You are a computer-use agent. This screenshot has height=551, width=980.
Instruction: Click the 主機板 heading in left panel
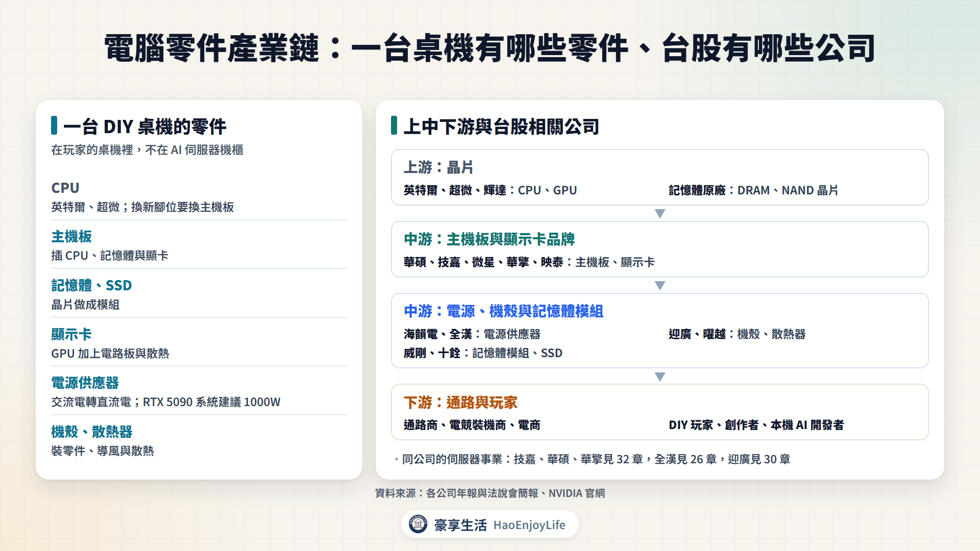click(x=71, y=237)
